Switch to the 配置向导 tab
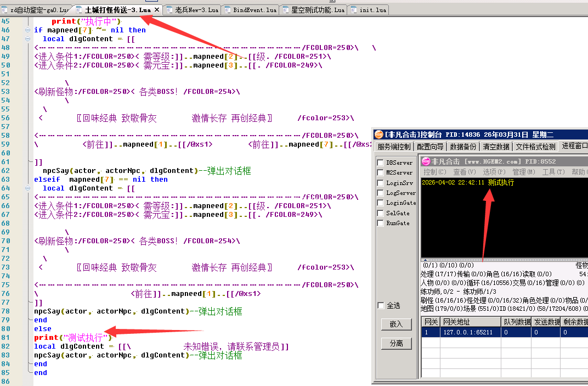The image size is (588, 386). (430, 147)
